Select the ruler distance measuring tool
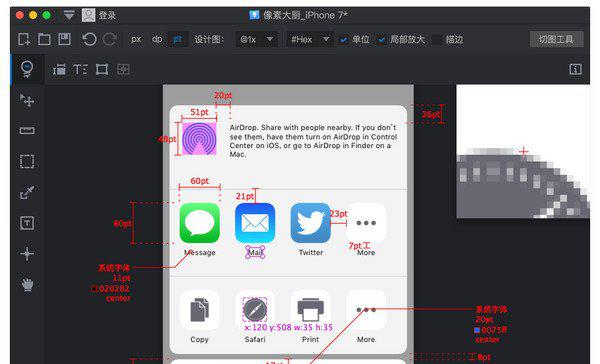This screenshot has height=364, width=600. coord(27,131)
